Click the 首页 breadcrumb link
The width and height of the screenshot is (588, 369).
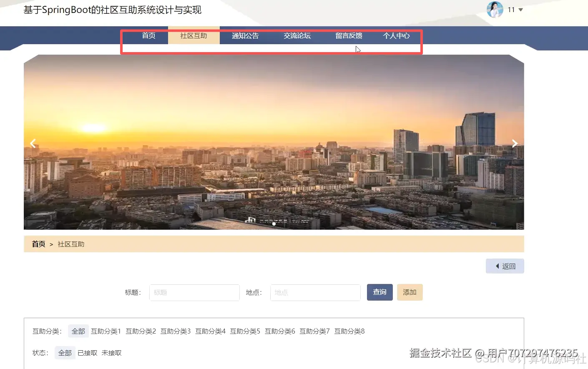coord(38,244)
